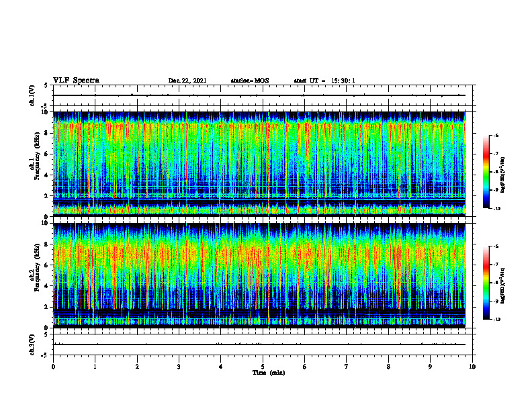Click the ch.1 spectrogram plot area
Image resolution: width=532 pixels, height=411 pixels.
tap(259, 164)
